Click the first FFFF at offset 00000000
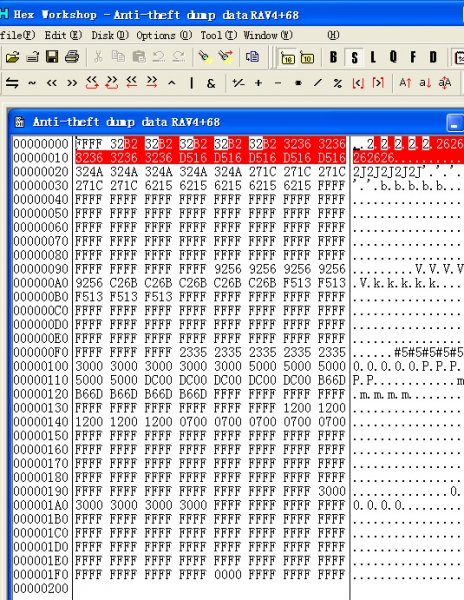Viewport: 464px width, 600px height. [89, 144]
